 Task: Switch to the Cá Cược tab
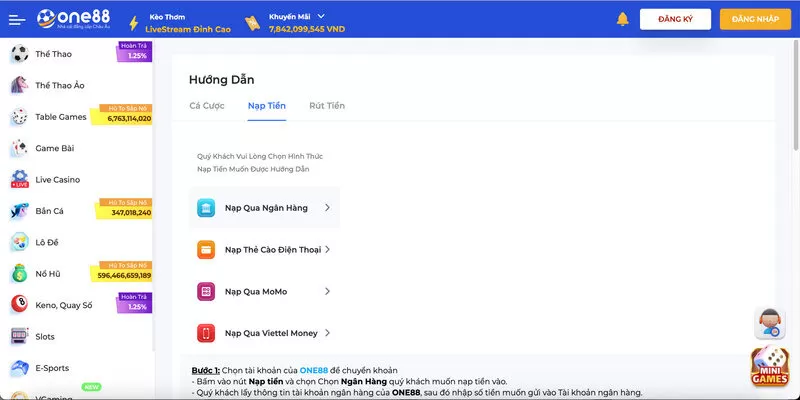point(208,105)
